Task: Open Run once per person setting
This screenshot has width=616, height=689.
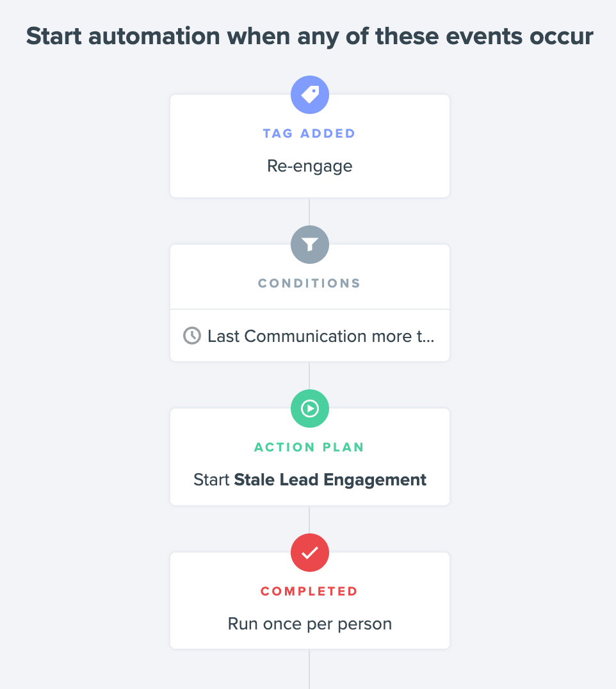Action: (310, 624)
